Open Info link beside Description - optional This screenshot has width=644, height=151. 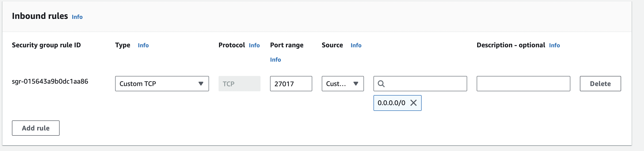coord(554,45)
